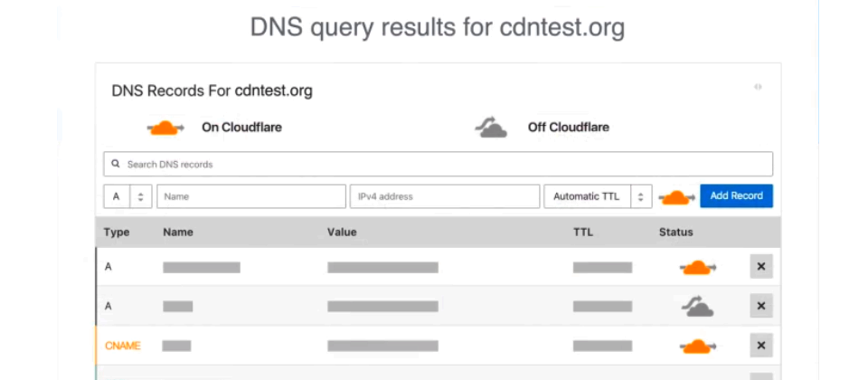
Task: Delete the CNAME record with X
Action: [x=761, y=345]
